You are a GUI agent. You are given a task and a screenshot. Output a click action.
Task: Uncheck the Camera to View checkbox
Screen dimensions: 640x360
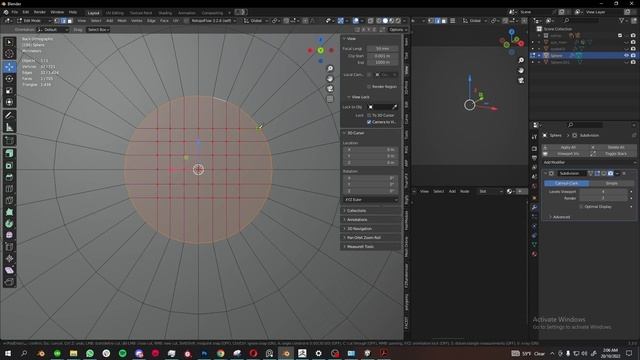(x=369, y=122)
